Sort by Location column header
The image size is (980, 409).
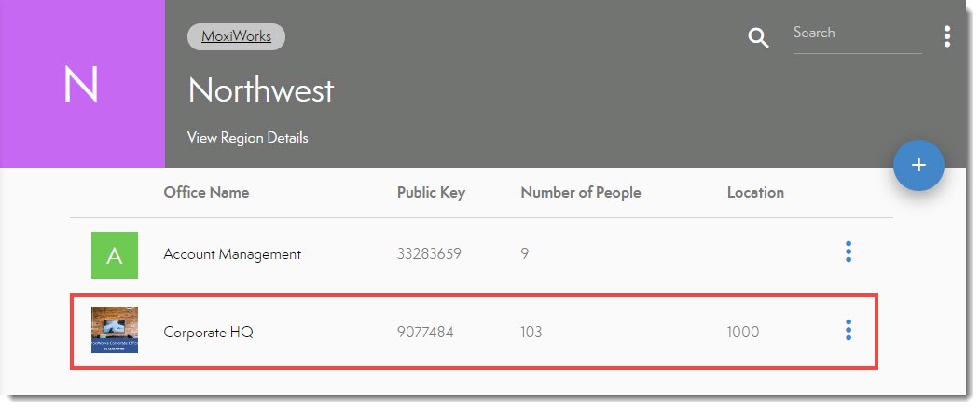[x=755, y=193]
